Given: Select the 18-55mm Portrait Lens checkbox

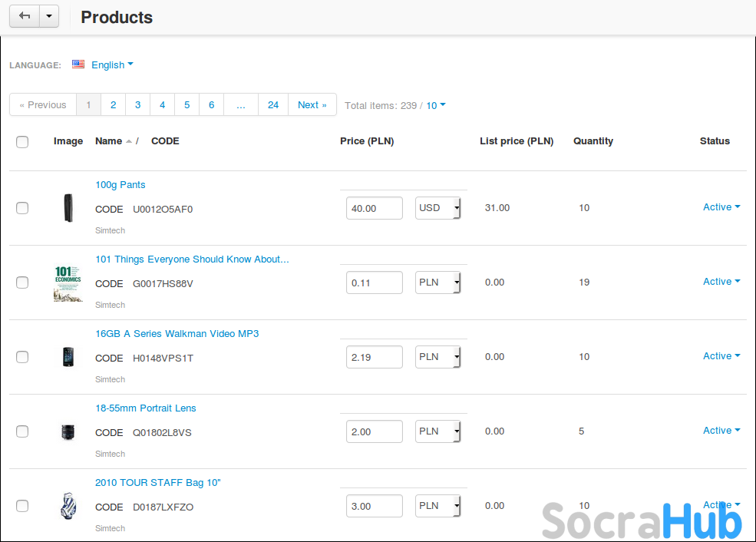Looking at the screenshot, I should click(22, 431).
